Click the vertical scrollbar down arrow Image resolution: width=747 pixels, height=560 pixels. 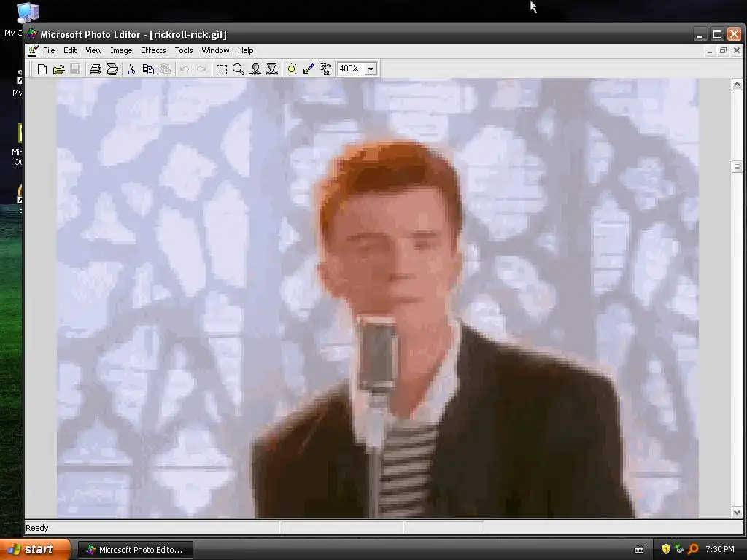click(737, 513)
